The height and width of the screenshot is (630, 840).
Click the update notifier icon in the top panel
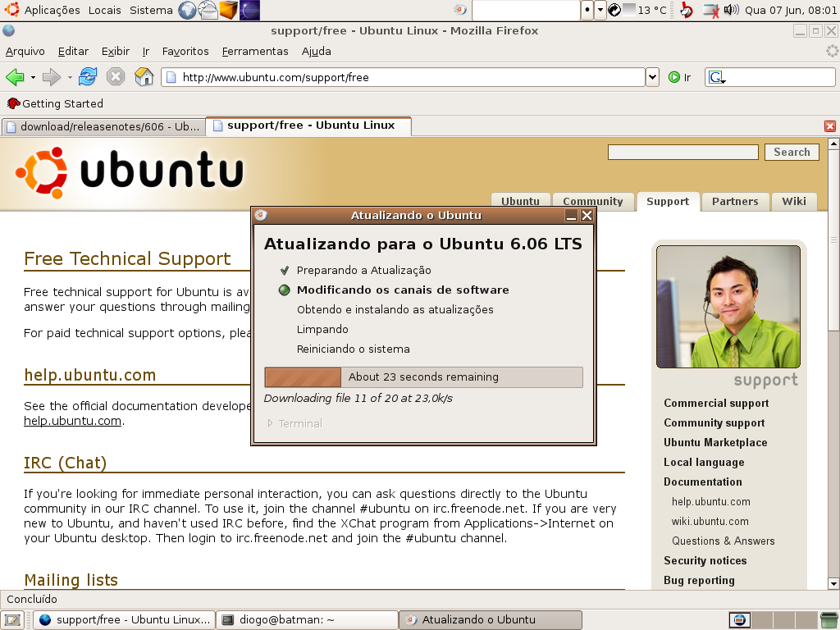[x=459, y=9]
